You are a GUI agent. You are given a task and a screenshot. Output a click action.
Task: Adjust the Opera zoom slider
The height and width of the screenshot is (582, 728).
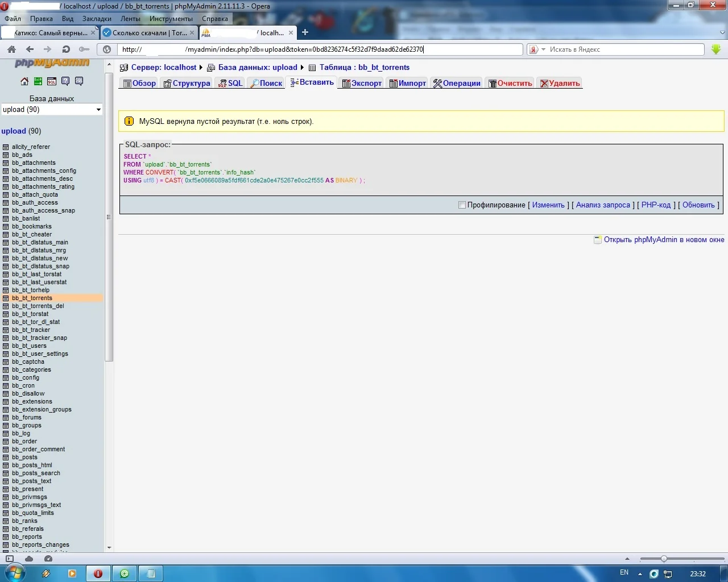(664, 559)
